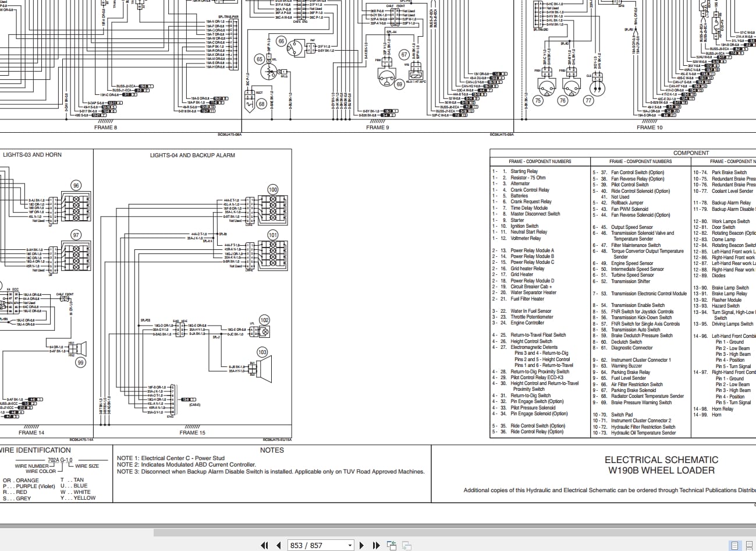756x551 pixels.
Task: Click the 'FRAME 8' label
Action: point(105,128)
